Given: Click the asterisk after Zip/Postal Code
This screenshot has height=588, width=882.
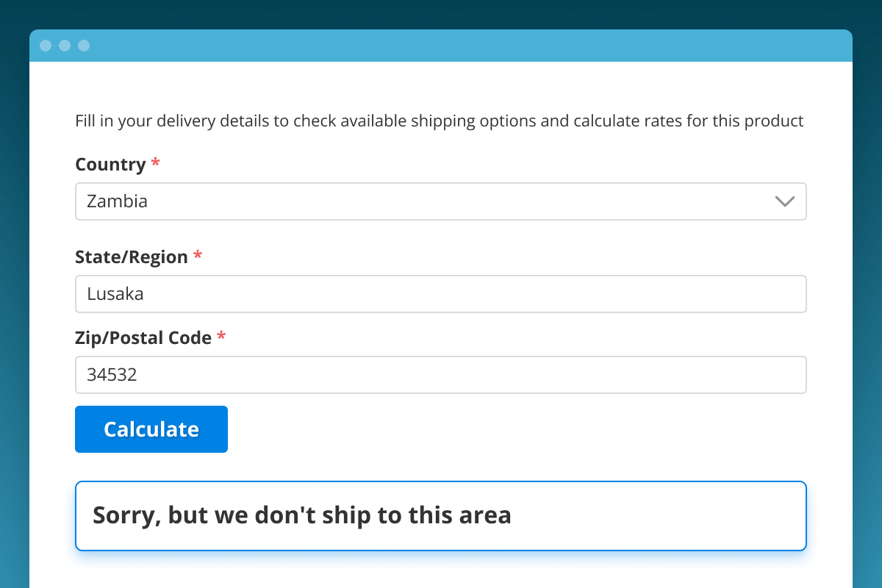Looking at the screenshot, I should 221,337.
